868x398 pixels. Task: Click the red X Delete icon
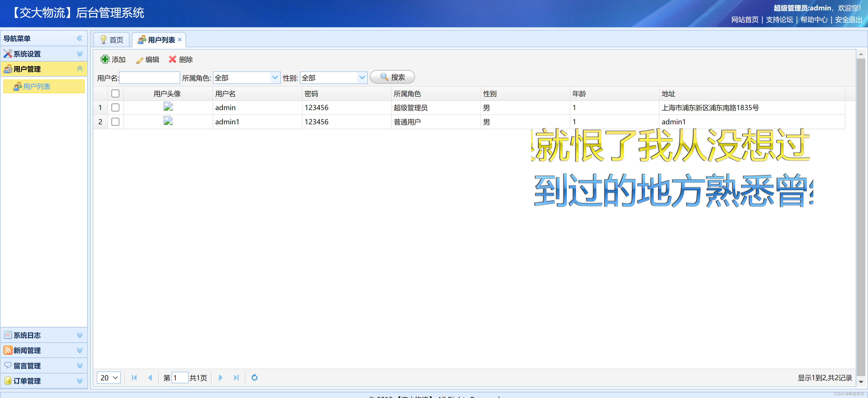click(172, 59)
